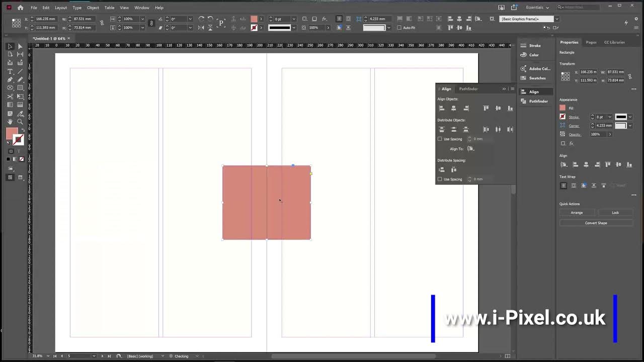Screen dimensions: 644x362
Task: Enable Use Spacing under Distribute Spacing
Action: click(440, 179)
